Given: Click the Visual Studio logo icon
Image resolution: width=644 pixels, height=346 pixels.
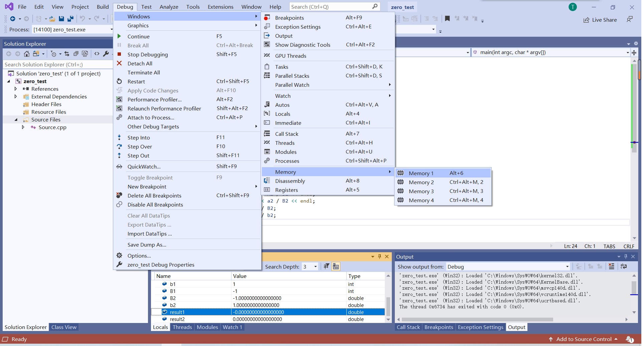Looking at the screenshot, I should point(9,6).
